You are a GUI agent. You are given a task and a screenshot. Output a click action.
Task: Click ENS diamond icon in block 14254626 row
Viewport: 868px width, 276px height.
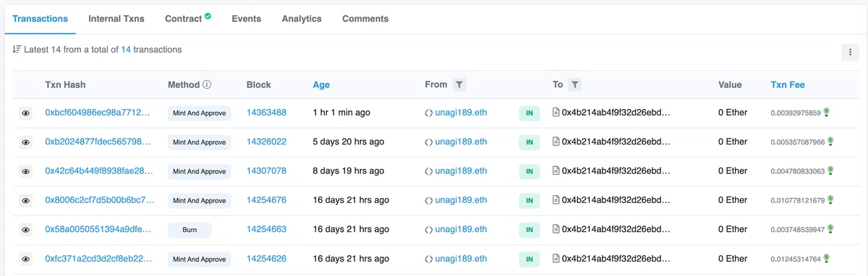429,259
